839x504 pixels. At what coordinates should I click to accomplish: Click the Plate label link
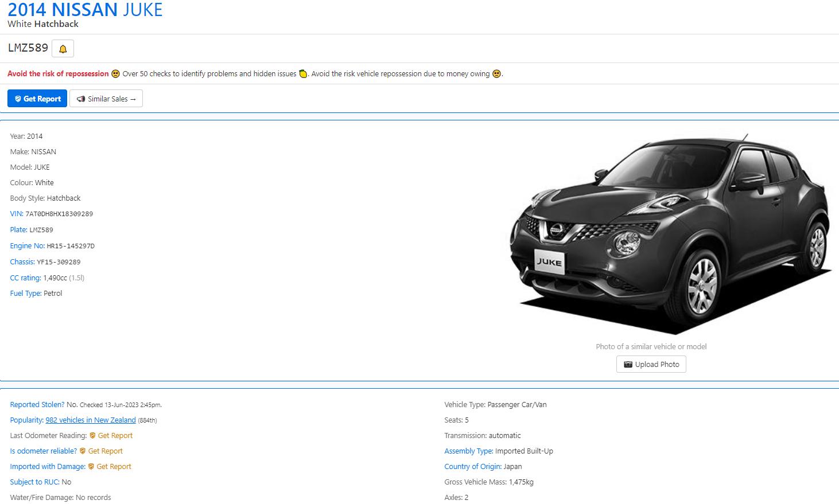tap(18, 230)
